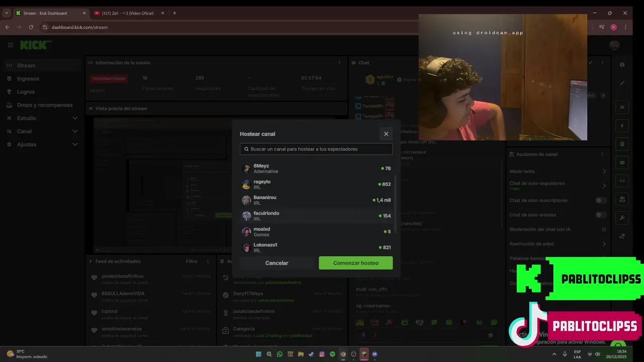Choose Lokonazo1 channel to host
Viewport: 644px width, 362px height.
[316, 247]
